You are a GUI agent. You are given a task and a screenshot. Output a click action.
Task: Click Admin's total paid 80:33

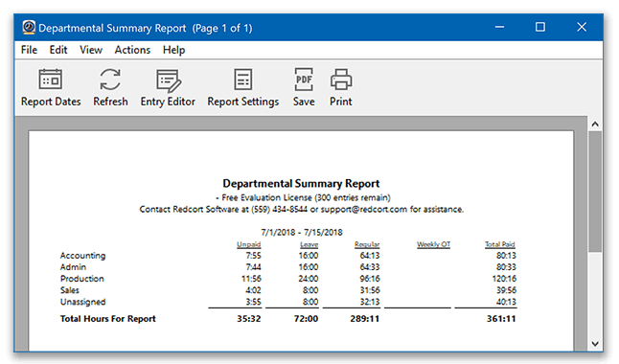[x=506, y=267]
